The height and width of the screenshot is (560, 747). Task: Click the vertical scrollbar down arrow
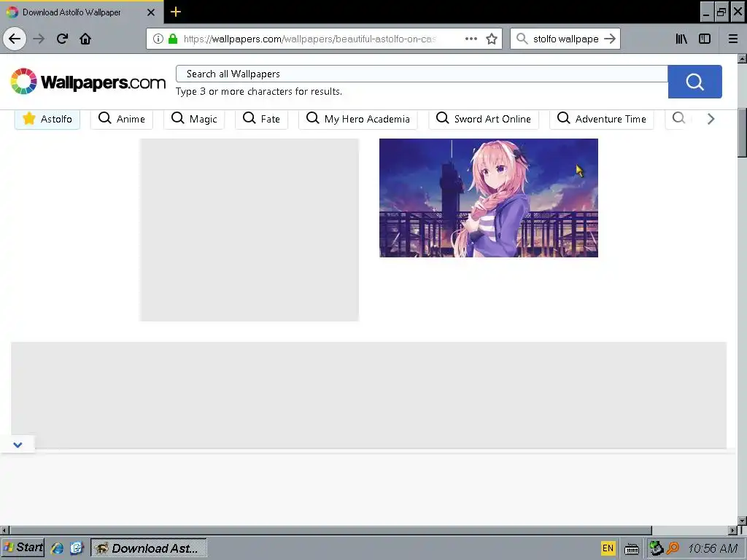pos(742,521)
